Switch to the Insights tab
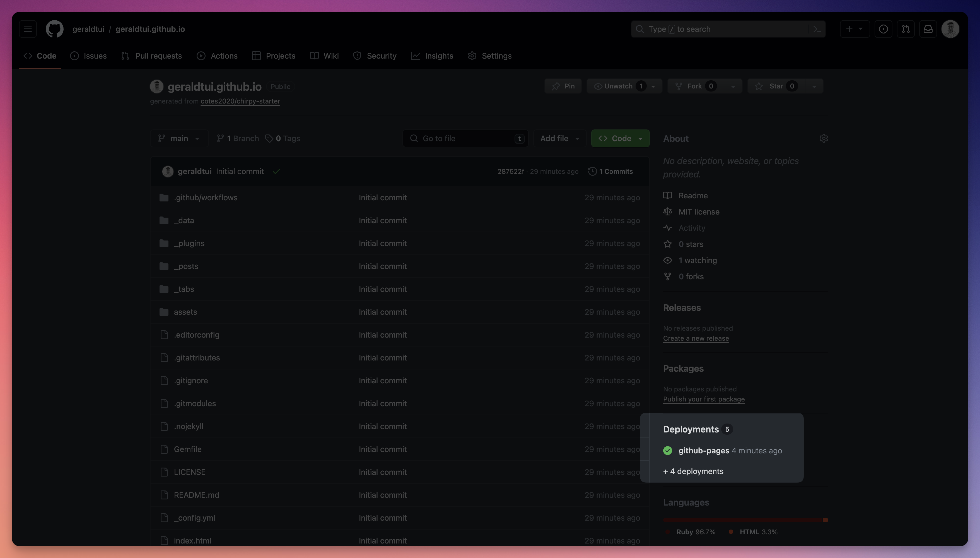 [432, 56]
